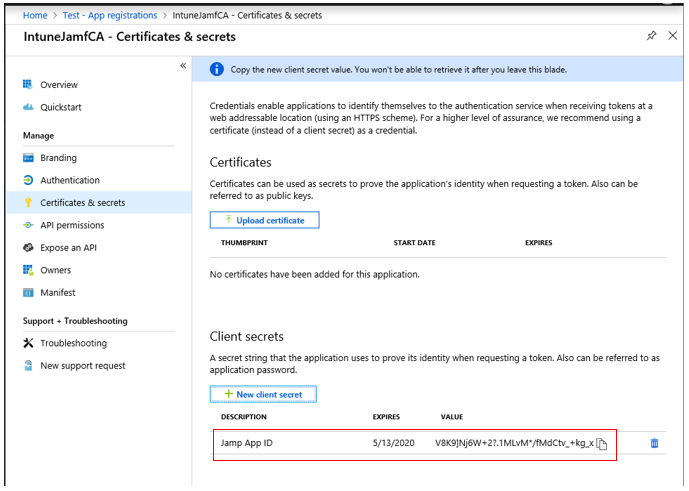
Task: Click the API permissions icon
Action: [x=28, y=225]
